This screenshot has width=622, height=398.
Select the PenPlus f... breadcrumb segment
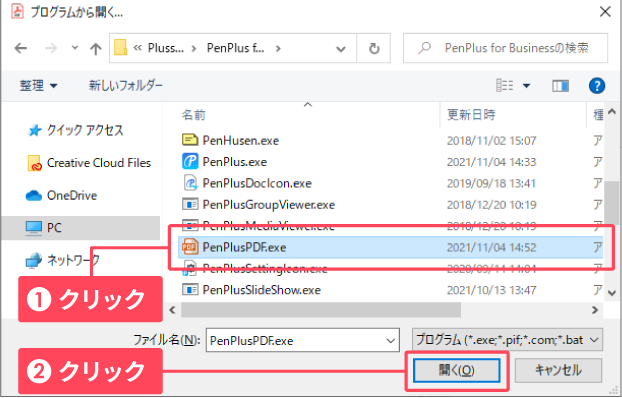[235, 48]
